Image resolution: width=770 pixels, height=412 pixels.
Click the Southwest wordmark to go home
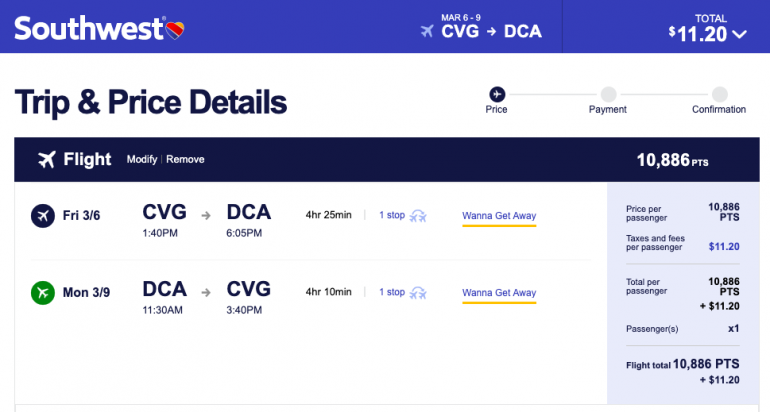(89, 28)
